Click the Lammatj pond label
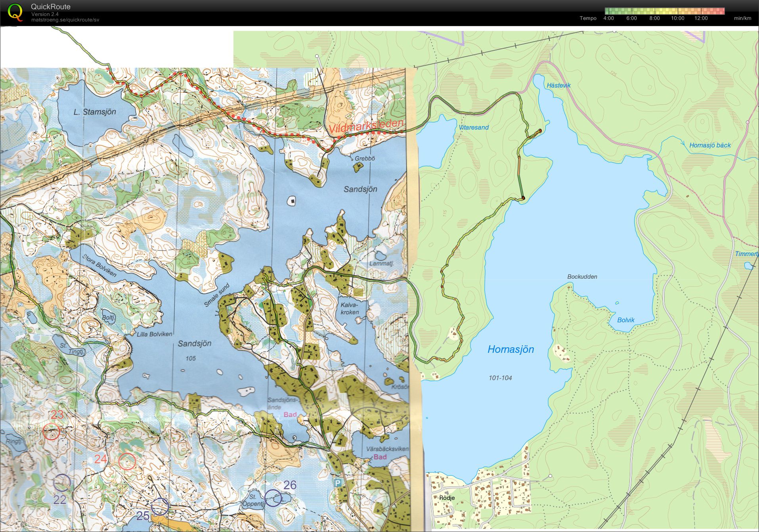759x532 pixels. pos(381,263)
